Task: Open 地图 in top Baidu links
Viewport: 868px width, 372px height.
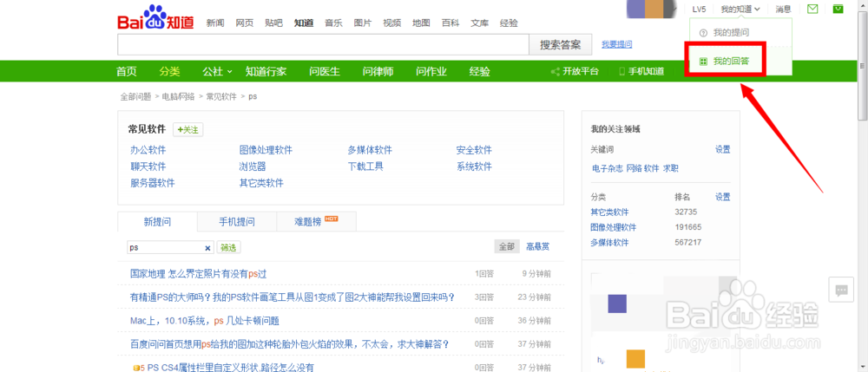Action: [421, 23]
